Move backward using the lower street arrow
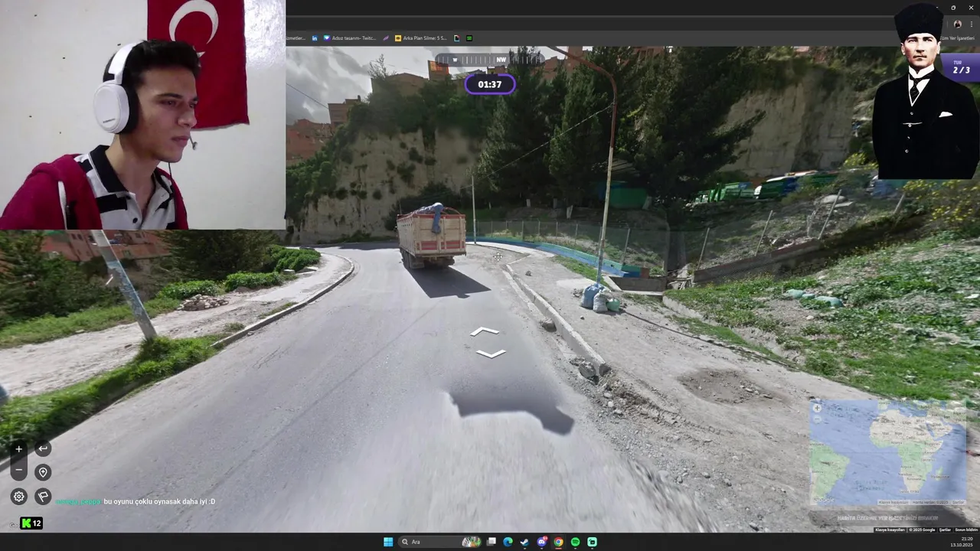 click(x=491, y=354)
